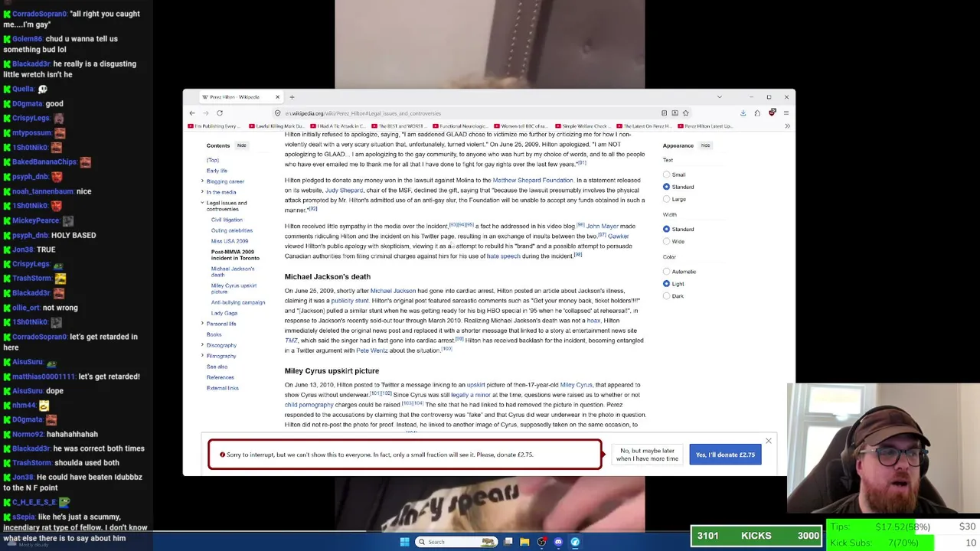980x551 pixels.
Task: Open 'The Latest On Perez H...' bookmark
Action: pyautogui.click(x=645, y=126)
